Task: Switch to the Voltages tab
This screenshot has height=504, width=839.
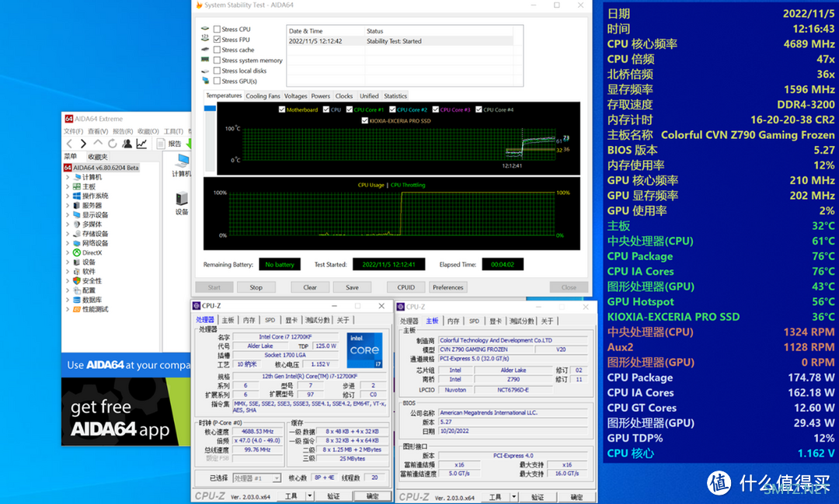Action: coord(295,96)
